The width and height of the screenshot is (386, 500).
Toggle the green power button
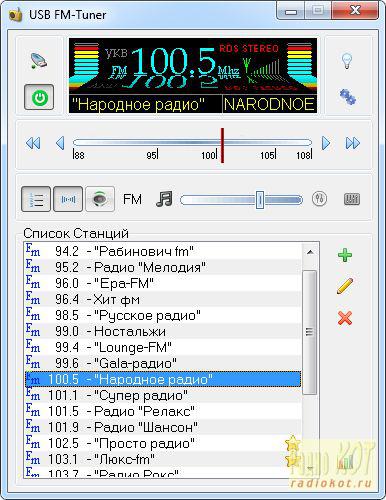click(x=39, y=97)
